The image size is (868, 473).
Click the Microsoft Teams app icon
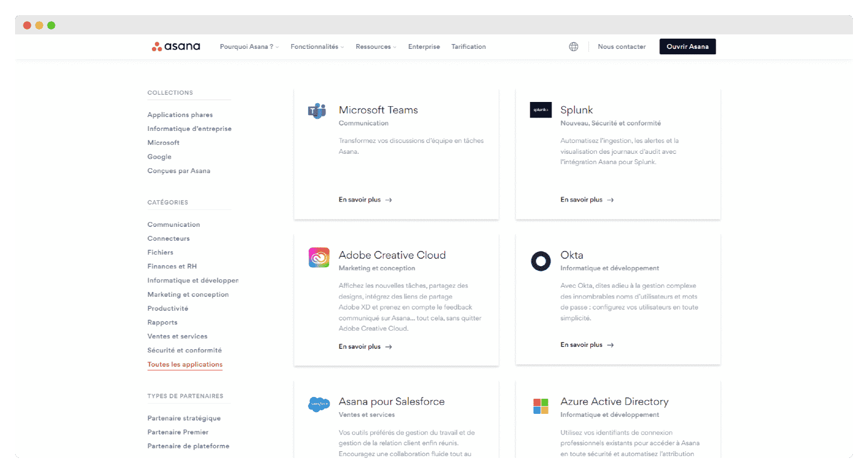click(x=317, y=111)
